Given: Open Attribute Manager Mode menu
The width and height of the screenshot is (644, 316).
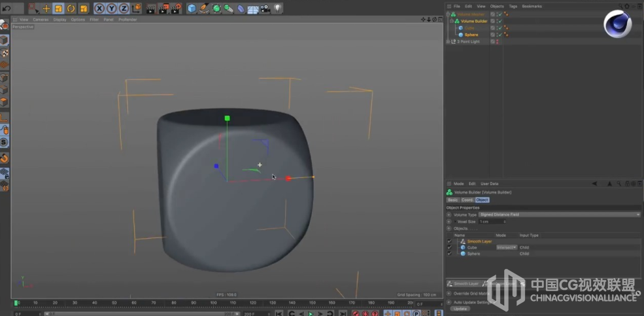Looking at the screenshot, I should pos(459,184).
